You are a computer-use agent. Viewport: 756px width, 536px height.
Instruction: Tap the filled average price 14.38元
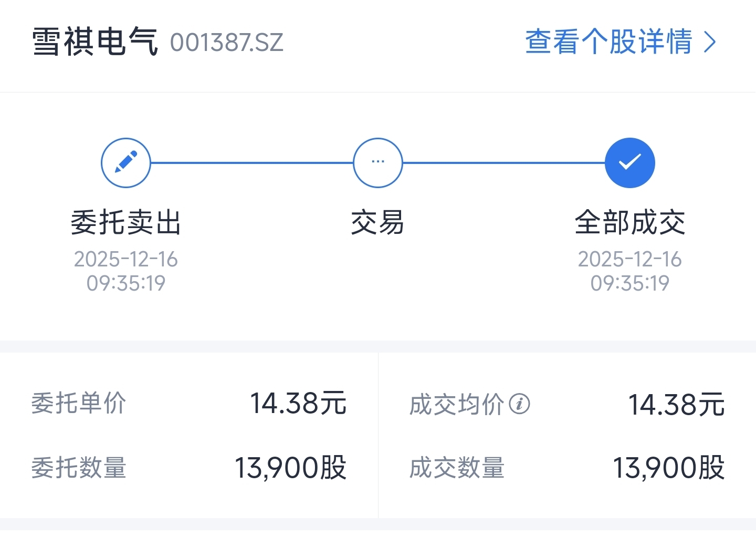(x=676, y=405)
